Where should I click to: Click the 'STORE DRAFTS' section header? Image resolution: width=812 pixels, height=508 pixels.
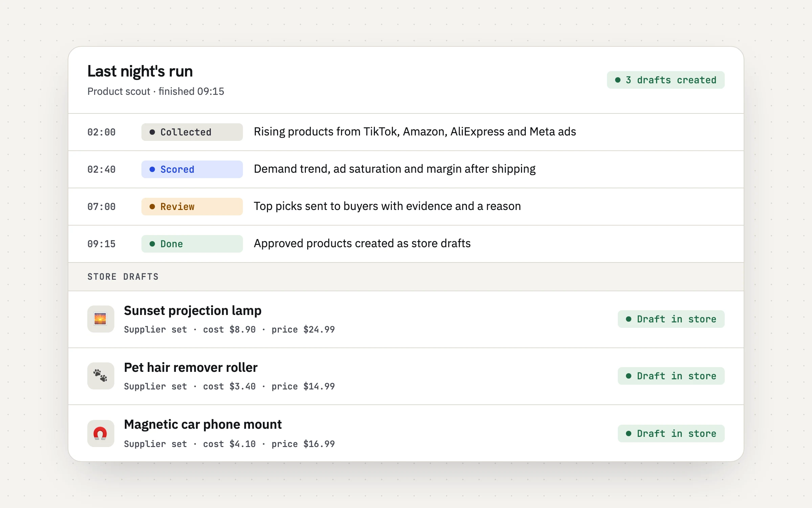tap(123, 277)
